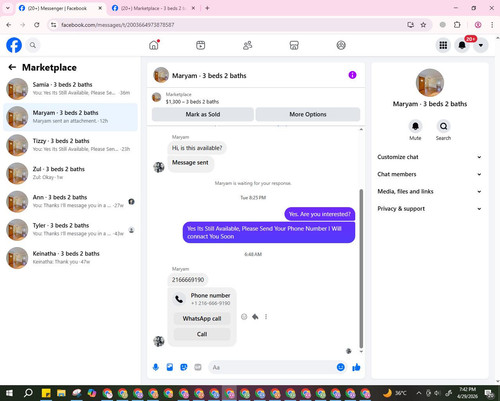The image size is (500, 401).
Task: Open the emoji picker smiley
Action: (341, 367)
